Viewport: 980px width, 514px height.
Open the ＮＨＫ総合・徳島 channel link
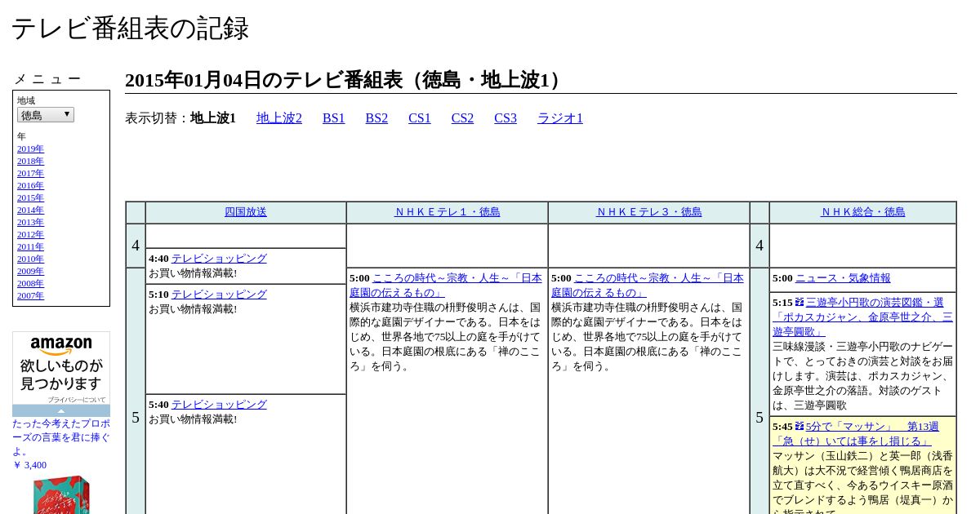(x=863, y=212)
